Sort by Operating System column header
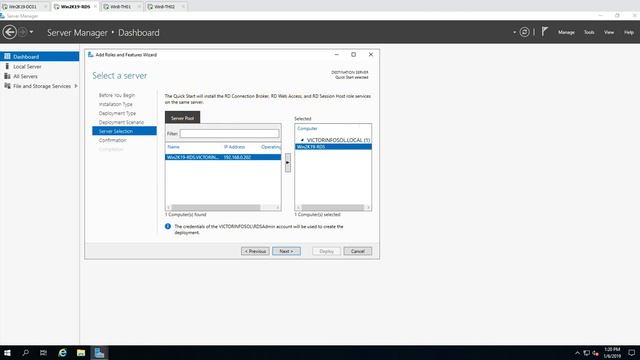 coord(271,147)
